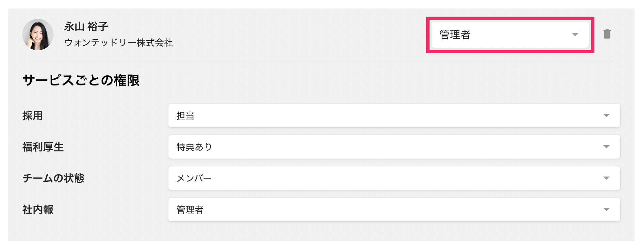
Task: Click the チームの状態 row label
Action: click(53, 178)
